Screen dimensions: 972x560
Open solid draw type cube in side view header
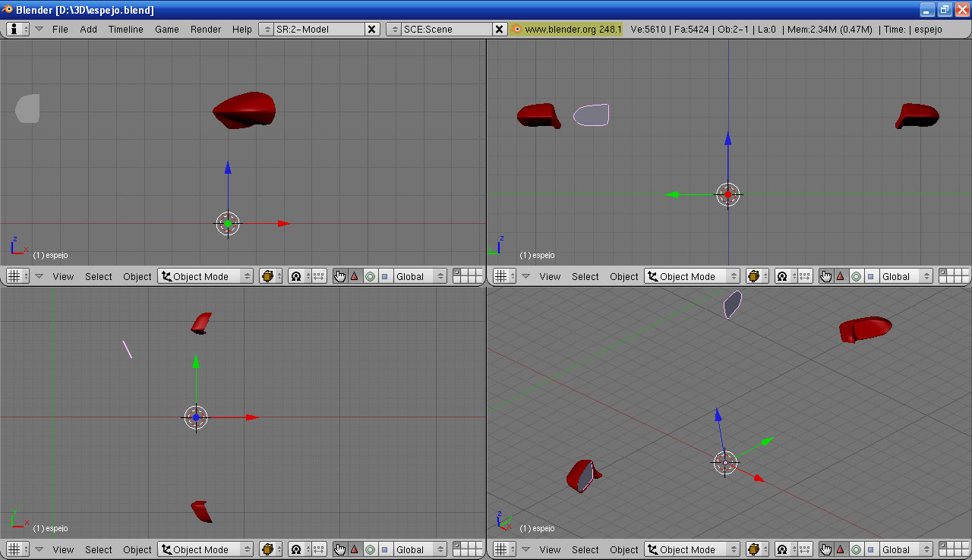point(757,276)
